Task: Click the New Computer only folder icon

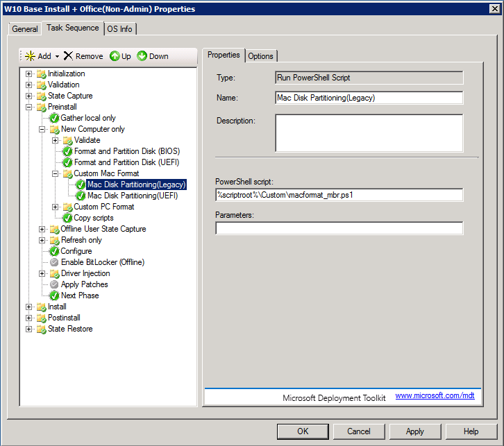Action: (55, 130)
